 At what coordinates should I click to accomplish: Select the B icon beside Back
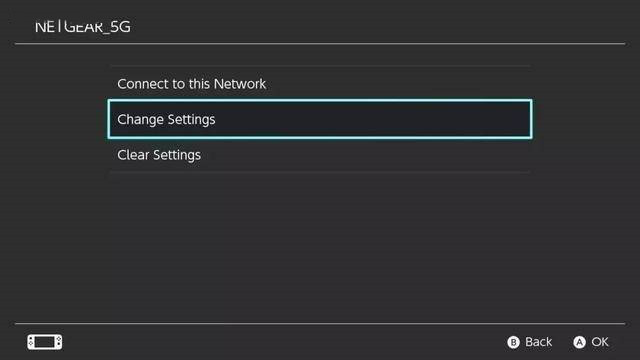(x=513, y=342)
